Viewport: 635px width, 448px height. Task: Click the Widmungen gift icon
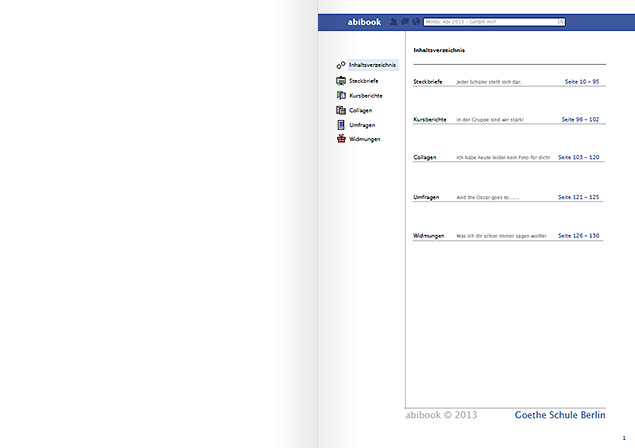tap(341, 139)
